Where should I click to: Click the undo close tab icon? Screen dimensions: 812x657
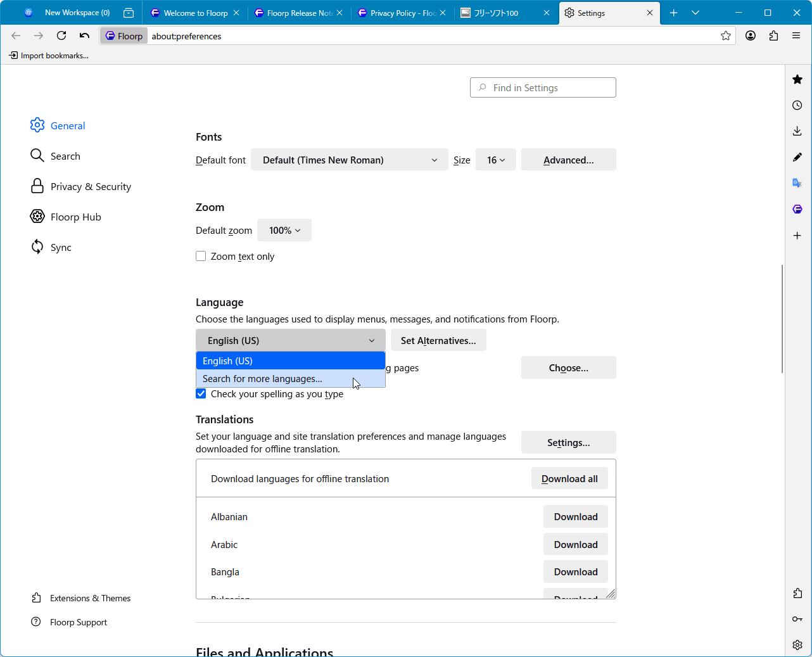pyautogui.click(x=84, y=35)
